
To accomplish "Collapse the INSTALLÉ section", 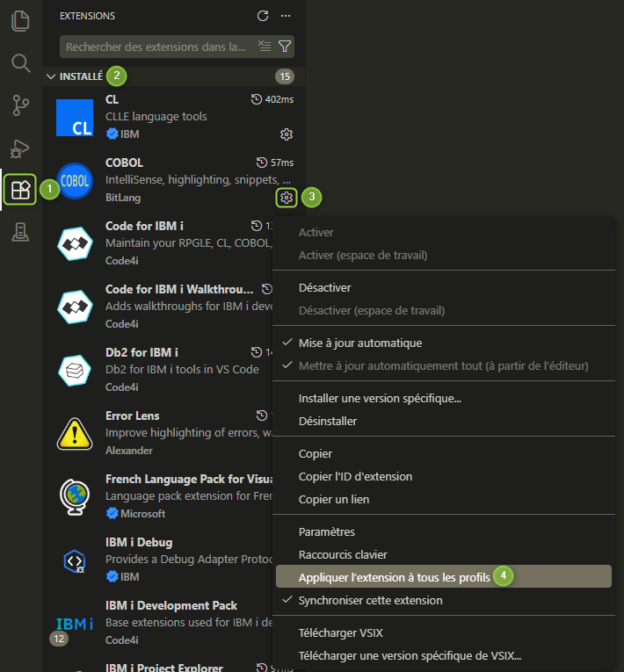I will click(51, 76).
